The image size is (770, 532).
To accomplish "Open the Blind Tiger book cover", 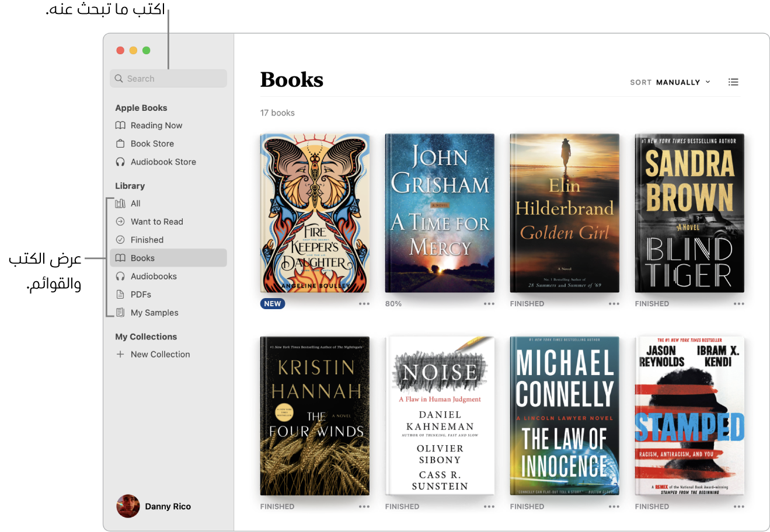I will (689, 213).
